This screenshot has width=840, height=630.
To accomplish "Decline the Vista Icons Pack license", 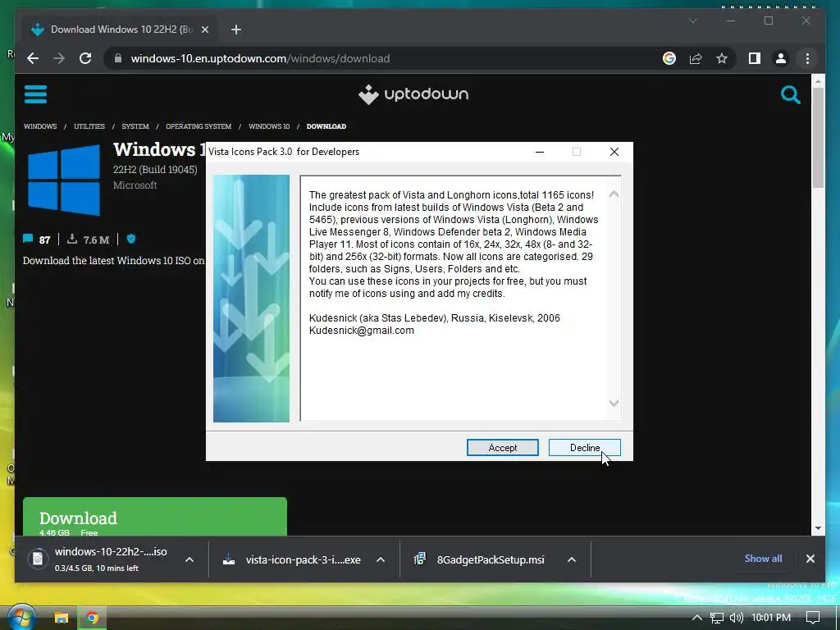I will tap(584, 448).
